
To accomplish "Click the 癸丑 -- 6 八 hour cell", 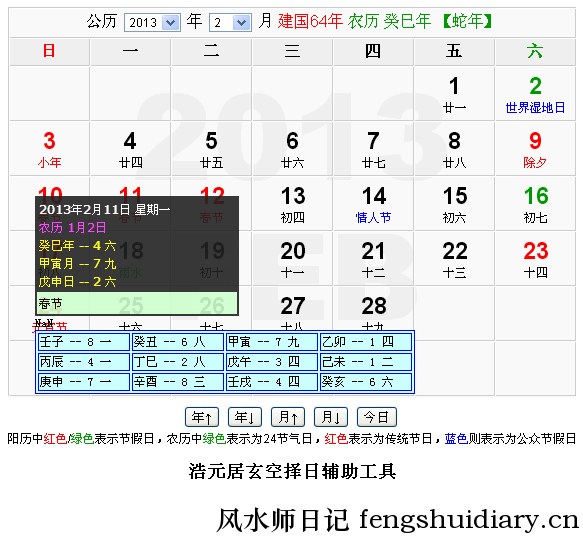I will (x=178, y=342).
